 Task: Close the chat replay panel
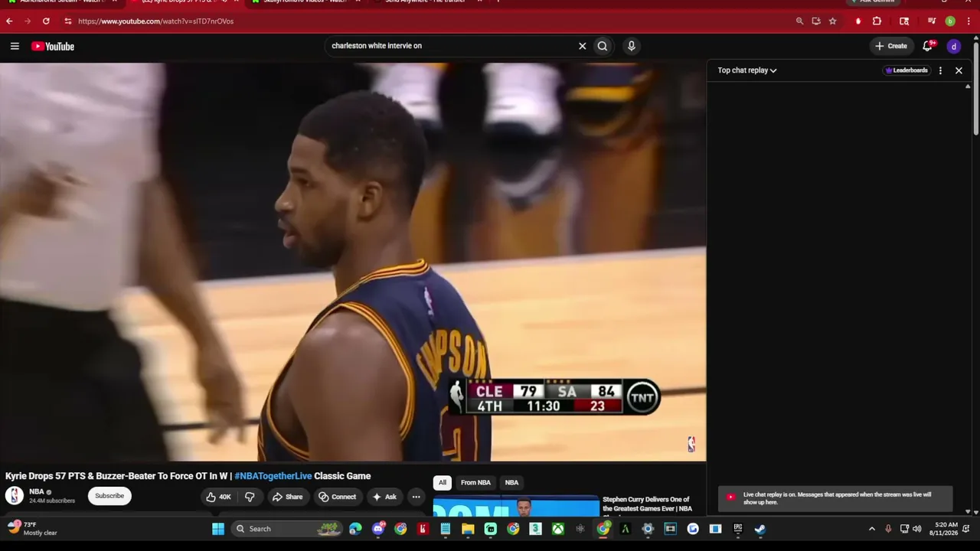[x=959, y=70]
